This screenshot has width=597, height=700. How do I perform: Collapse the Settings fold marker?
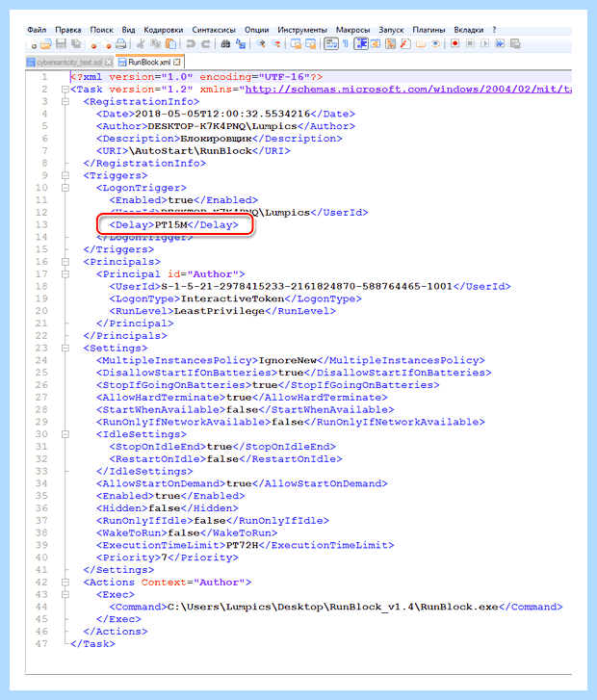point(65,348)
